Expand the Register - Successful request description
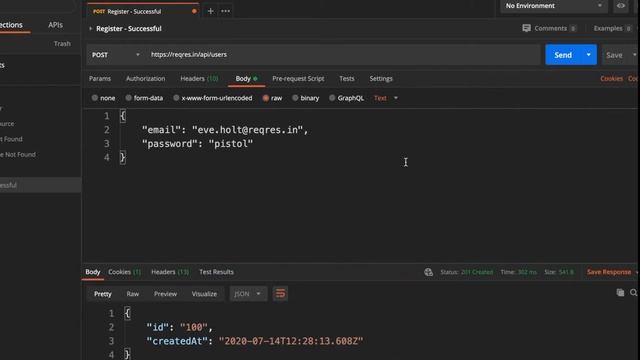Screen dimensions: 640x360 91,29
